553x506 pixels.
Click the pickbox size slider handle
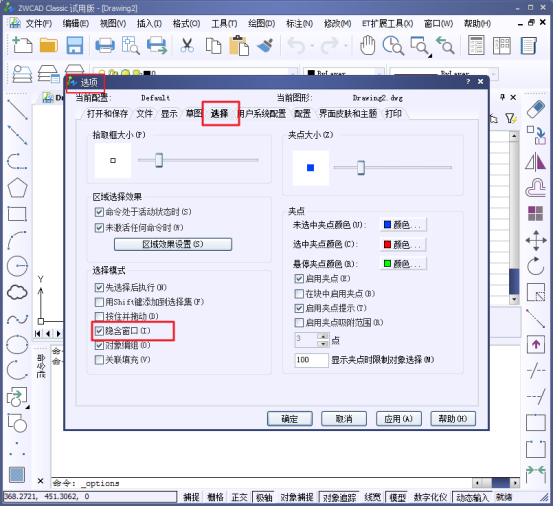pos(159,160)
